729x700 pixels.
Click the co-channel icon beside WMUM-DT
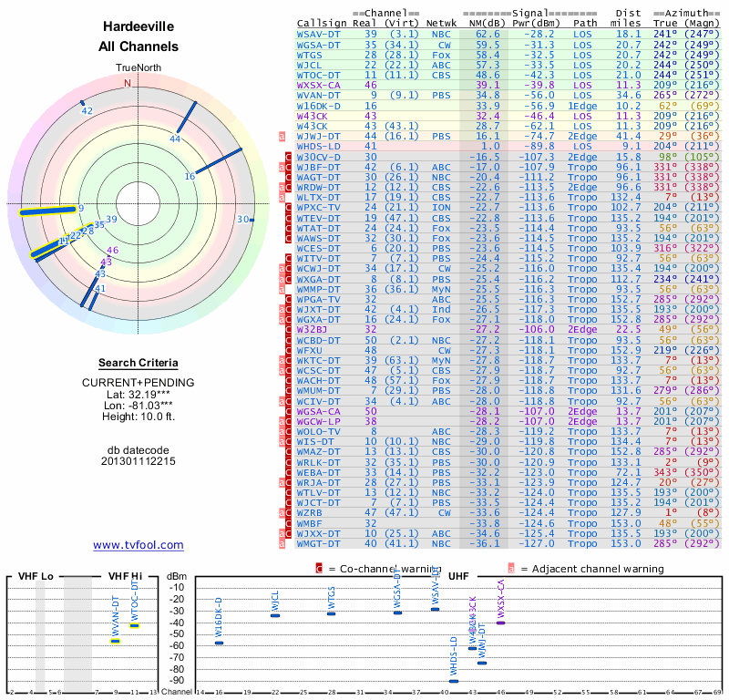288,391
